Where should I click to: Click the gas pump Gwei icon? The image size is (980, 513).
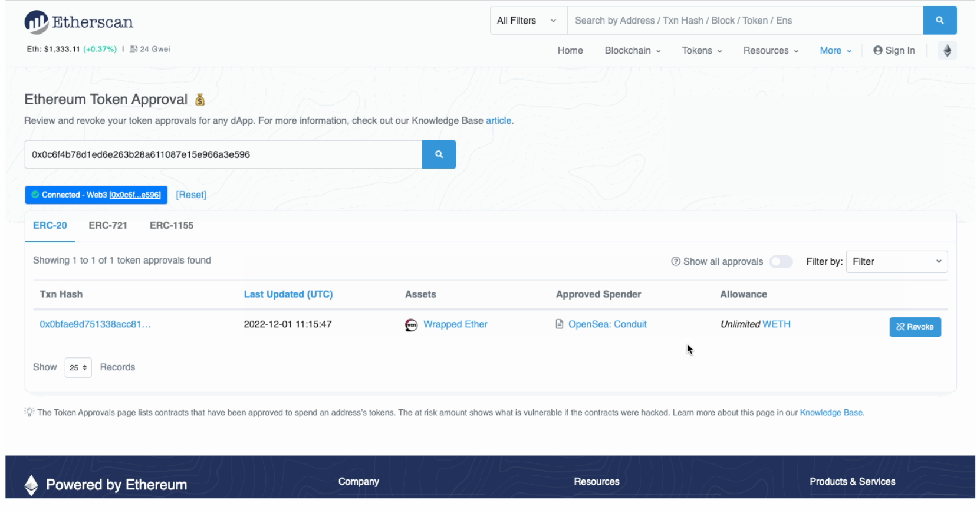point(133,49)
